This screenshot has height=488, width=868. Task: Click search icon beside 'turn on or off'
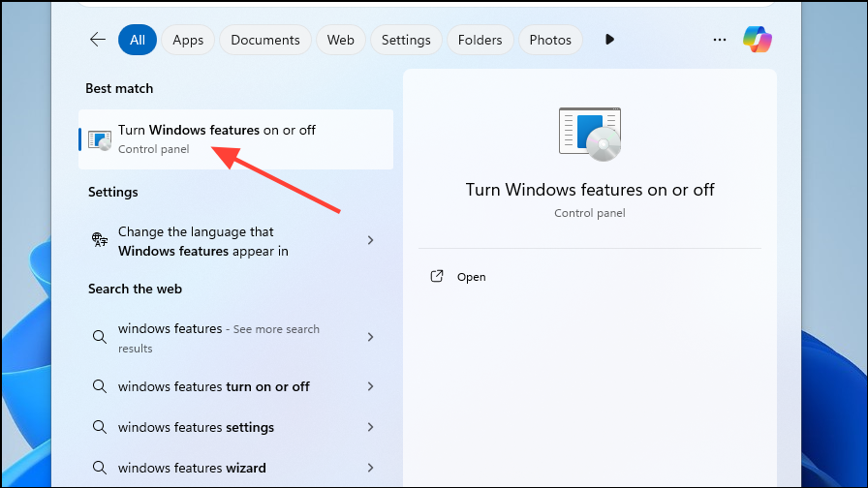tap(100, 386)
